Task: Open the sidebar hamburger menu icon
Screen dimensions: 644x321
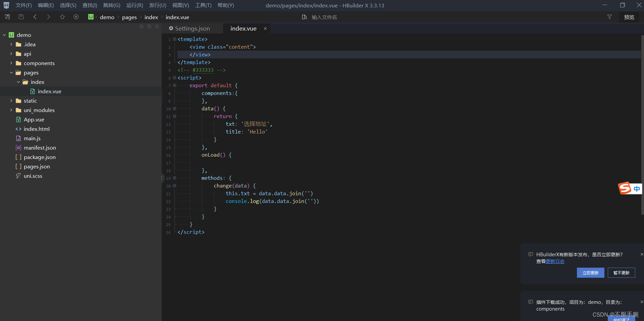Action: coord(157,26)
